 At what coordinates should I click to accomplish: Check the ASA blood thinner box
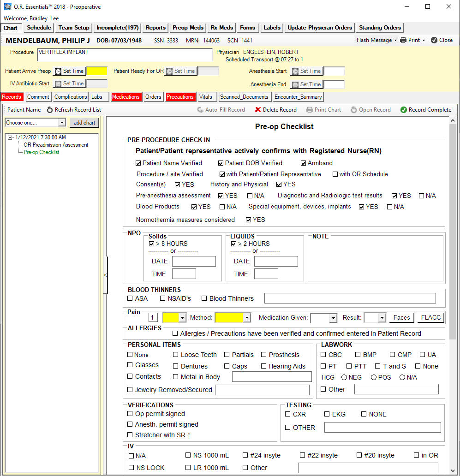pos(130,298)
